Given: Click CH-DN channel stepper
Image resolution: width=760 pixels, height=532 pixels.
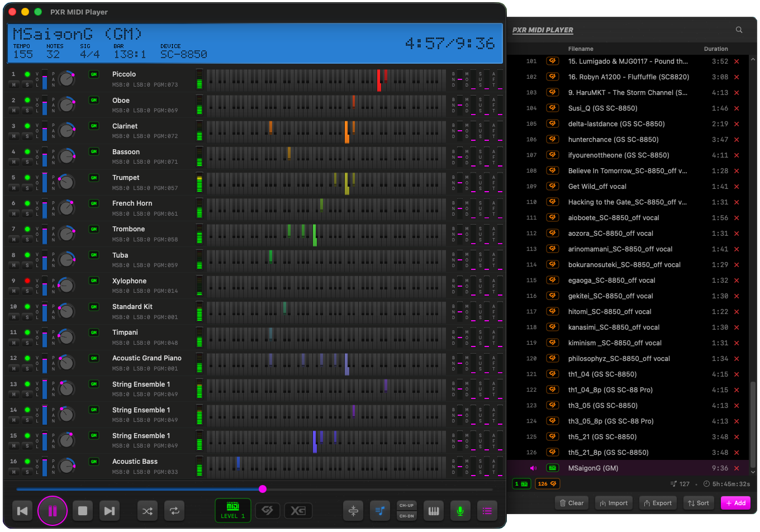Looking at the screenshot, I should pos(406,516).
